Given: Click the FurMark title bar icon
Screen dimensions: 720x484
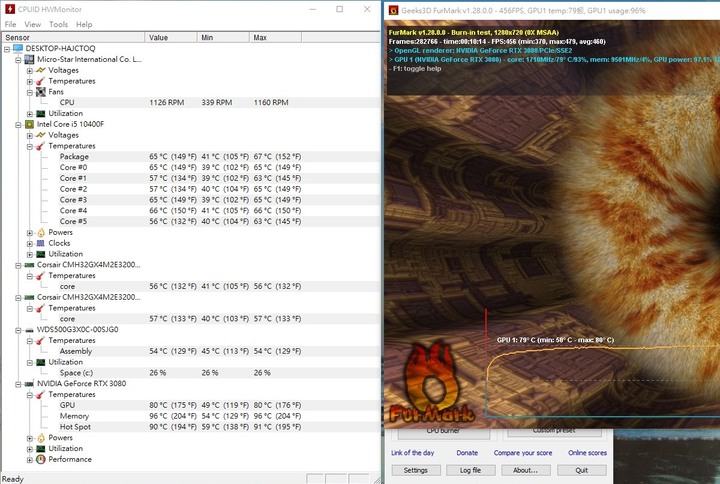Looking at the screenshot, I should click(393, 10).
